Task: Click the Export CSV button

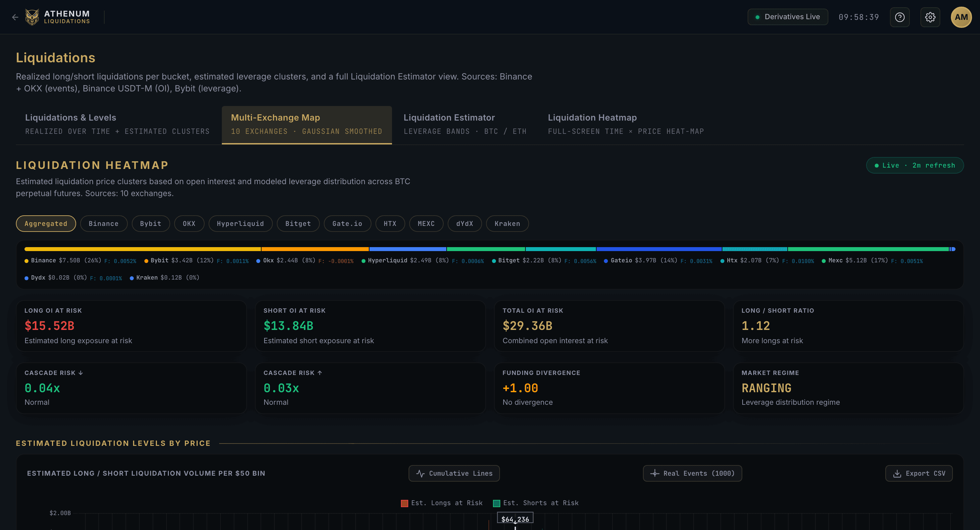Action: point(919,473)
